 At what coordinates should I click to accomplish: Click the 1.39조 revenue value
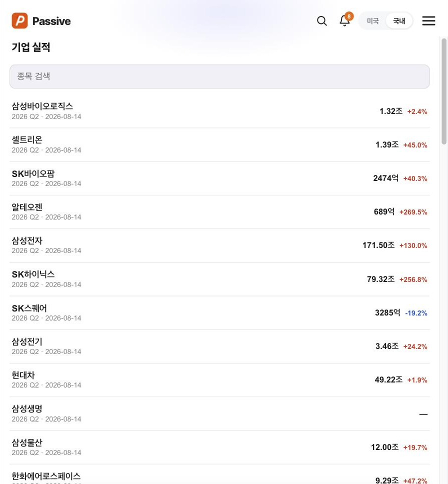pos(387,145)
